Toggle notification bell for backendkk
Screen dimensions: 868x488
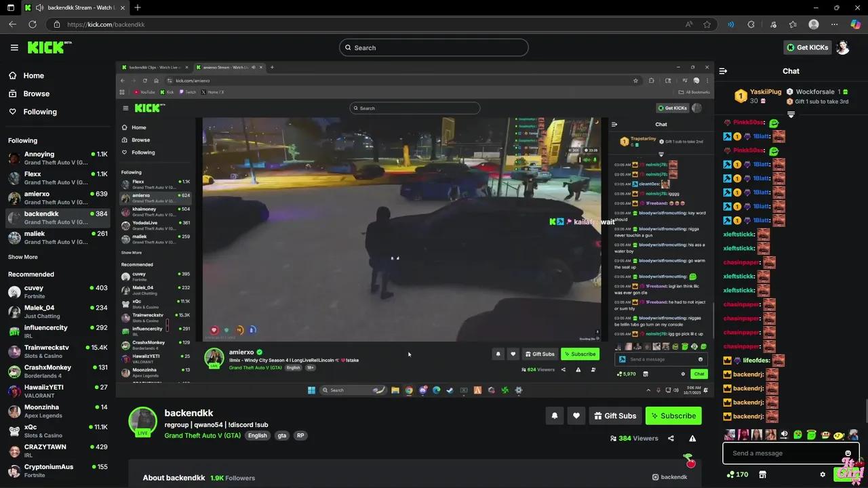click(x=554, y=416)
